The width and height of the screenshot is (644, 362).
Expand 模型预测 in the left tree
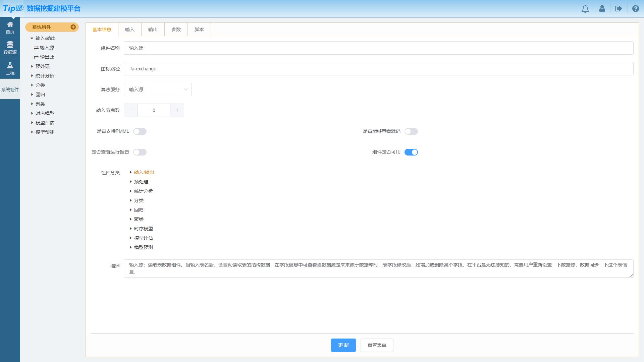pos(32,132)
